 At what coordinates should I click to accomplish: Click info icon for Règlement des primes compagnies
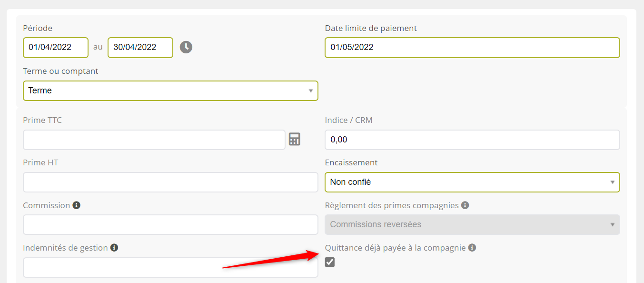pyautogui.click(x=465, y=205)
